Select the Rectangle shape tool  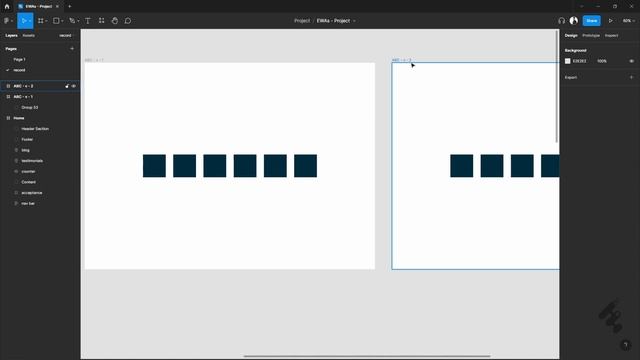click(56, 21)
